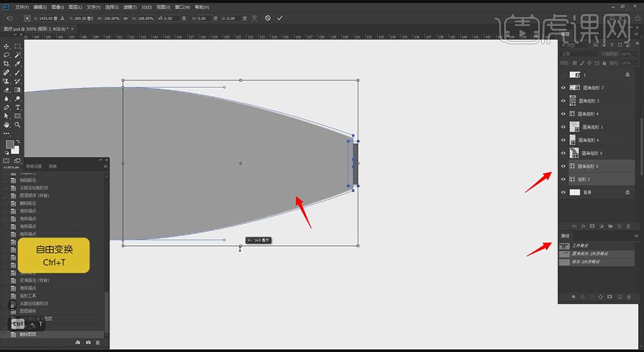Open the 滤镜 (Filter) menu
Image resolution: width=644 pixels, height=352 pixels.
pos(130,7)
